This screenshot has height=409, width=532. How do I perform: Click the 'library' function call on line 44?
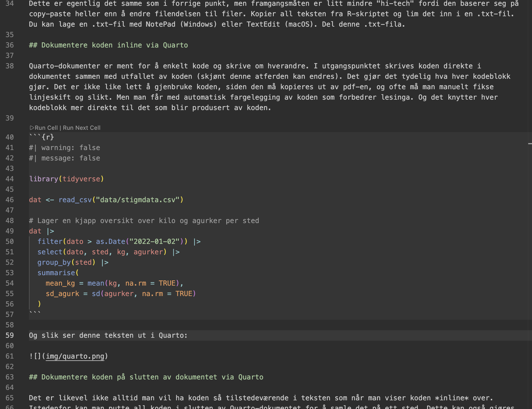pos(43,179)
